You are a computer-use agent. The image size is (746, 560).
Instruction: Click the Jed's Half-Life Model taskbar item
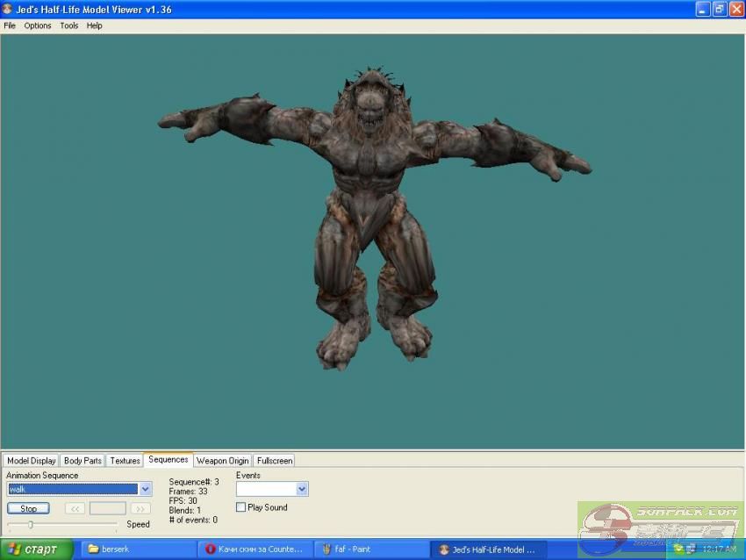[489, 549]
